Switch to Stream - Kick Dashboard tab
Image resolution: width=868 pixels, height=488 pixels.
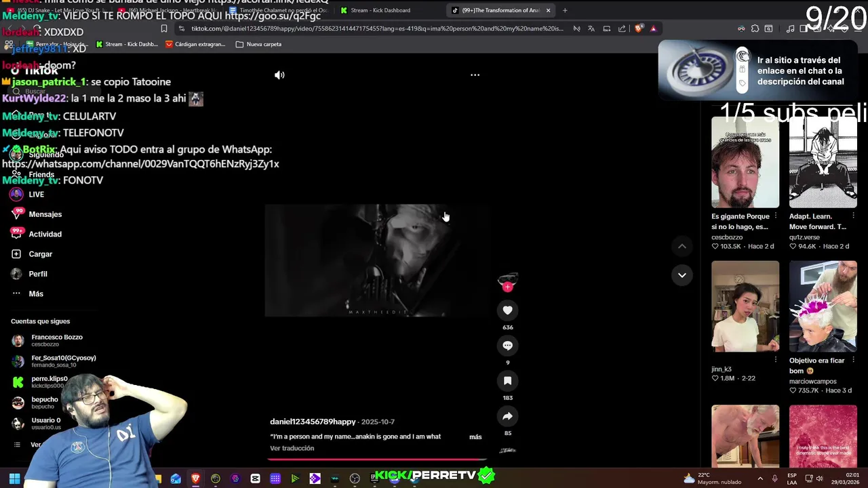tap(380, 10)
